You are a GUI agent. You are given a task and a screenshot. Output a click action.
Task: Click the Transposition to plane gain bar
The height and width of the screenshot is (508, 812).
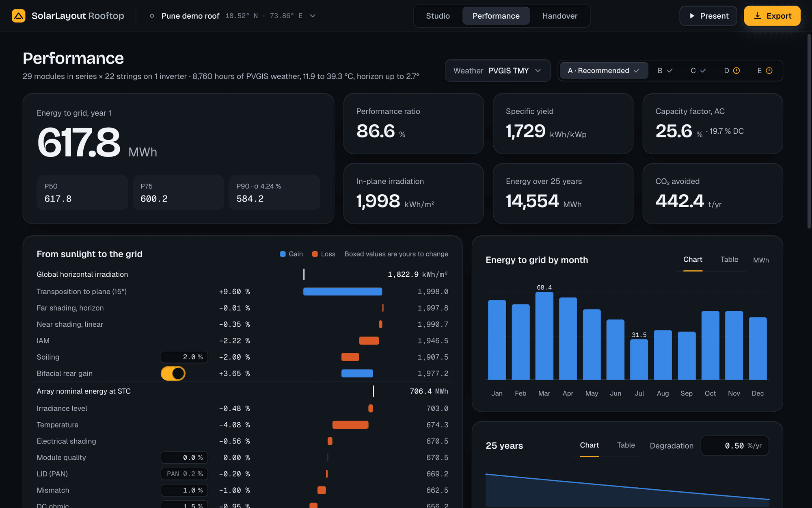(343, 291)
